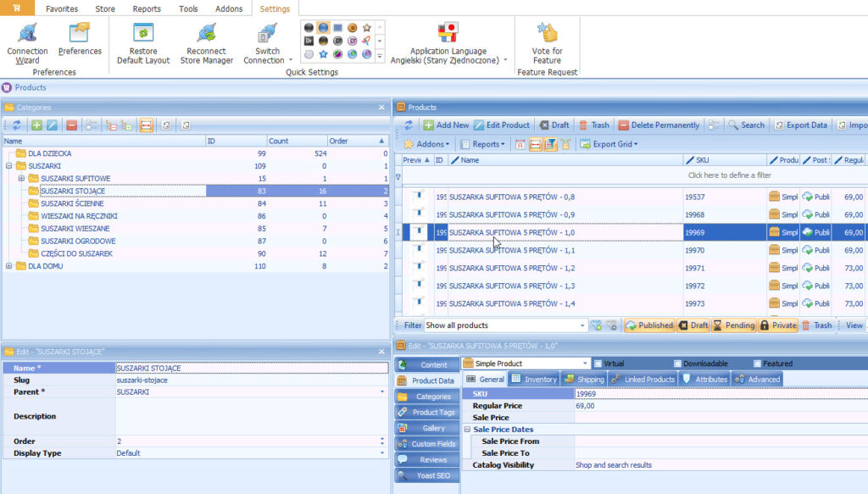The image size is (868, 494).
Task: Open the Yoast SEO section button
Action: [427, 475]
